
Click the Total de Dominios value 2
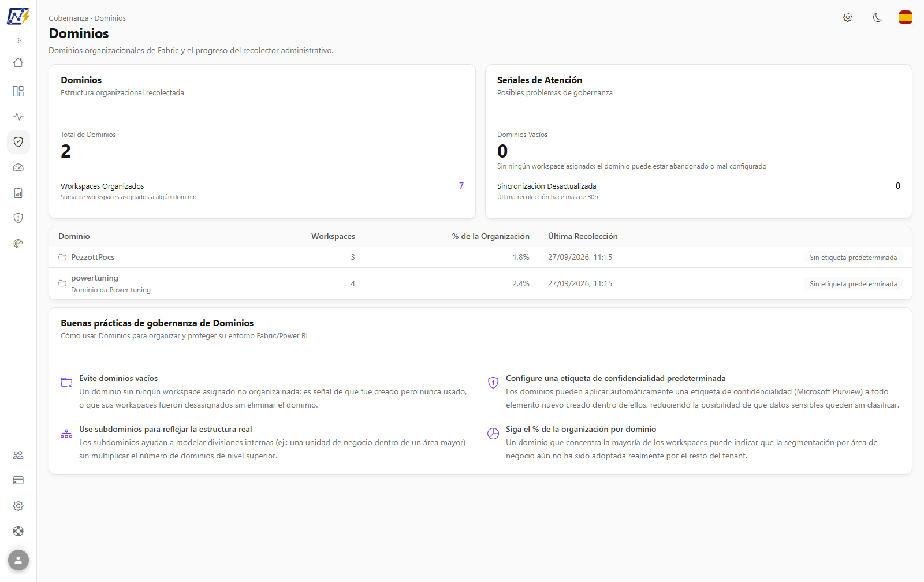click(x=66, y=151)
